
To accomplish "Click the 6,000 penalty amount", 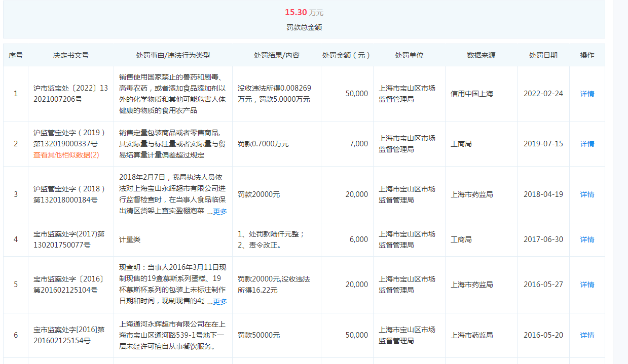I will (359, 239).
